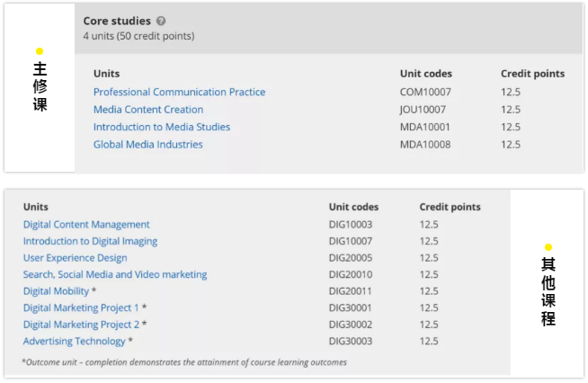Open the Media Content Creation link
588x383 pixels.
click(x=148, y=110)
